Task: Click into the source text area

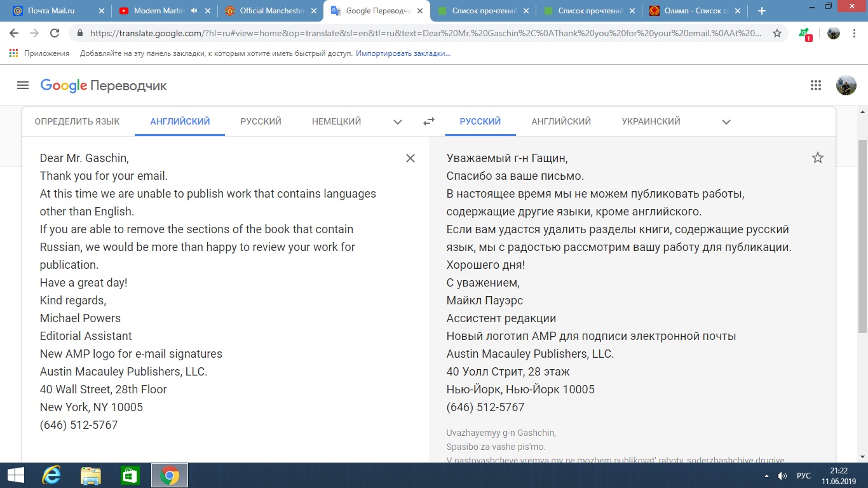Action: 216,291
